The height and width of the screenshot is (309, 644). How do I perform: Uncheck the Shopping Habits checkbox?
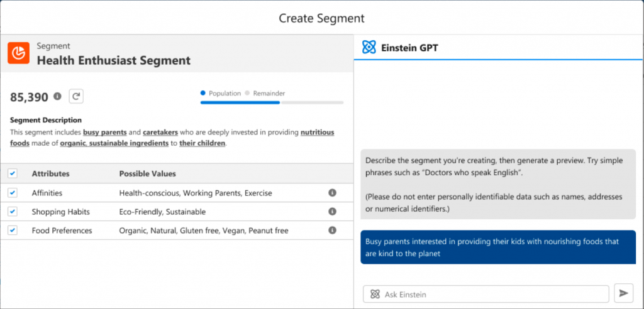(x=13, y=212)
